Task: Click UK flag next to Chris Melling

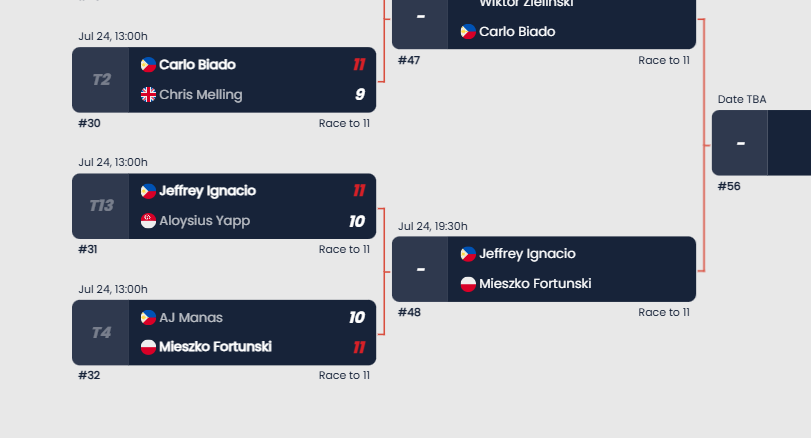Action: (x=148, y=95)
